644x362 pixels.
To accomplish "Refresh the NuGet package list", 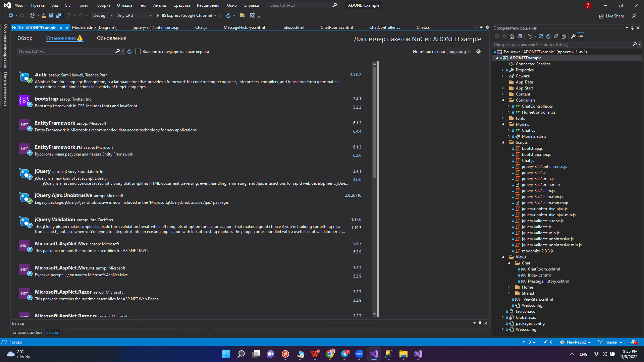I will click(130, 51).
